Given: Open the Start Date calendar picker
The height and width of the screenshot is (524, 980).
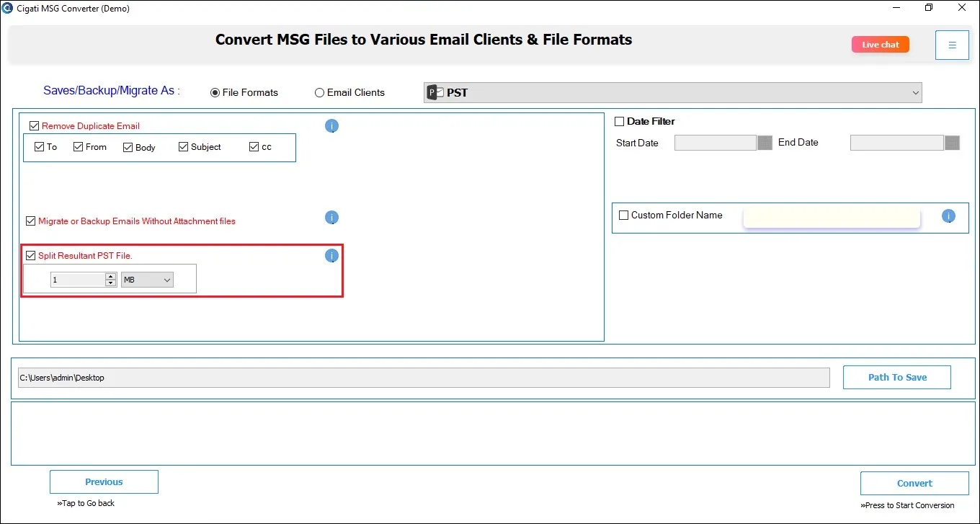Looking at the screenshot, I should point(765,143).
